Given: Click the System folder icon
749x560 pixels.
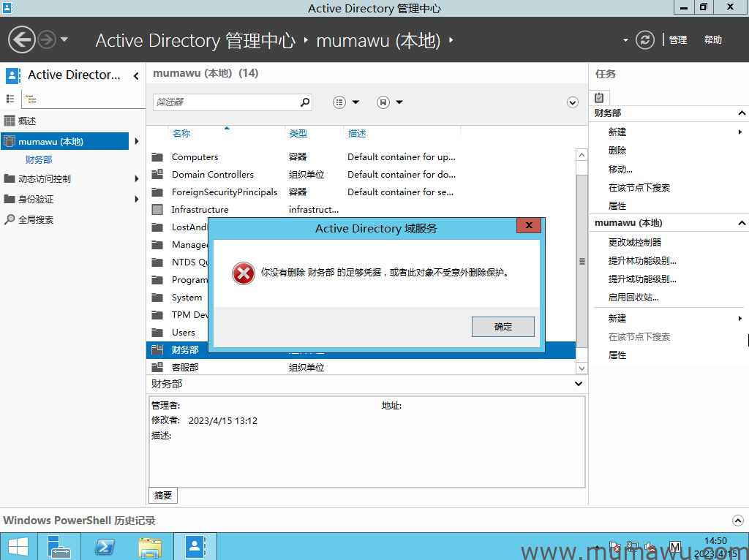Looking at the screenshot, I should 157,298.
